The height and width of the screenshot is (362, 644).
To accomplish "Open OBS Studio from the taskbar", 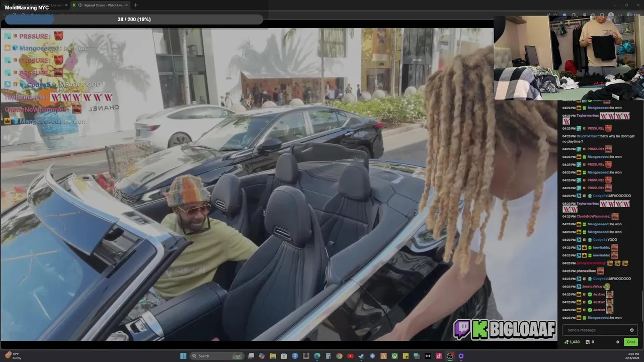I will 450,356.
